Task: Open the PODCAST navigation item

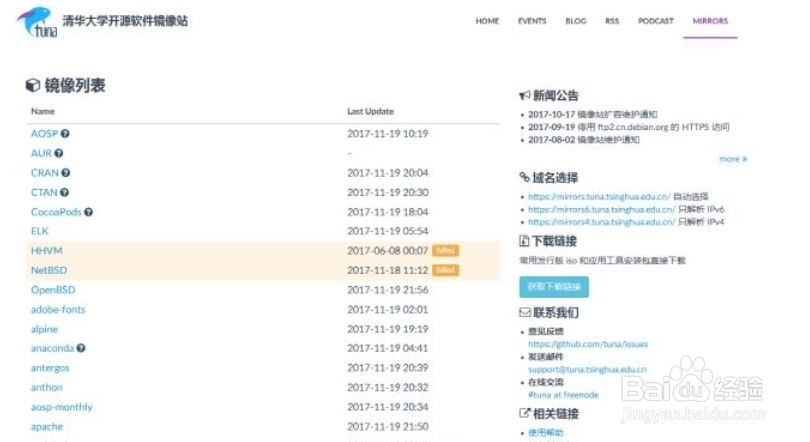Action: pos(656,21)
